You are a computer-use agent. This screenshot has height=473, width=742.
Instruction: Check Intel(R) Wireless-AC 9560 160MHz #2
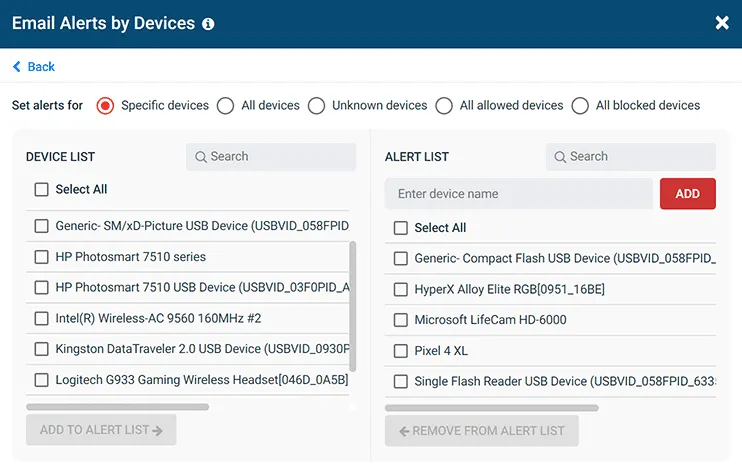pos(42,318)
